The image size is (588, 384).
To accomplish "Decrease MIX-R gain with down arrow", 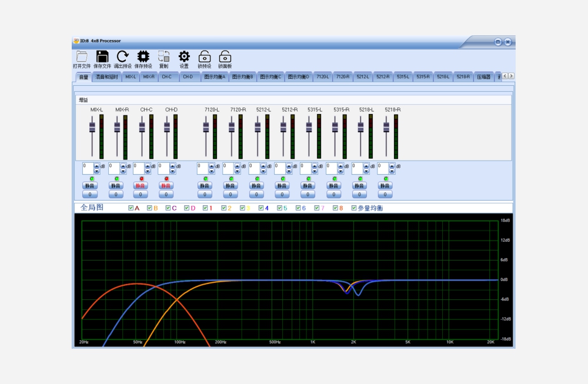I will [x=123, y=171].
